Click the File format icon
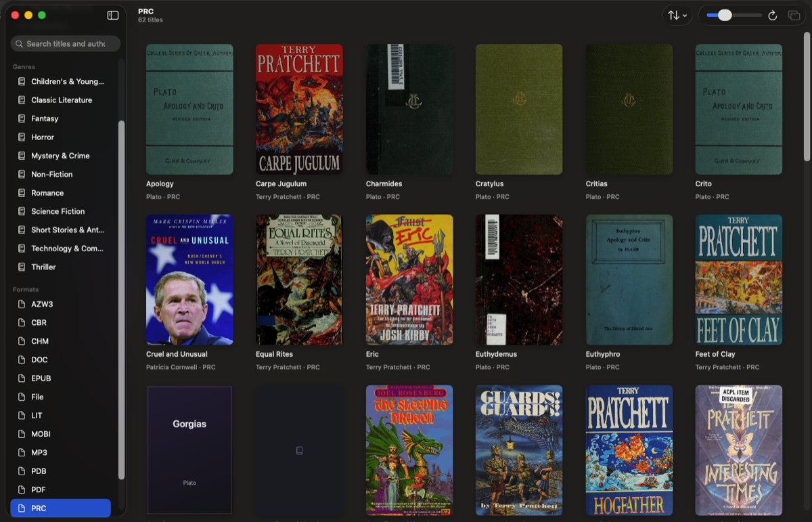This screenshot has height=522, width=812. coord(21,397)
